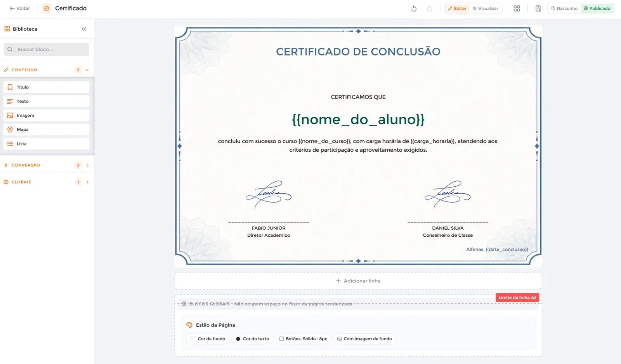Collapse the Conteúdo section

pyautogui.click(x=87, y=70)
